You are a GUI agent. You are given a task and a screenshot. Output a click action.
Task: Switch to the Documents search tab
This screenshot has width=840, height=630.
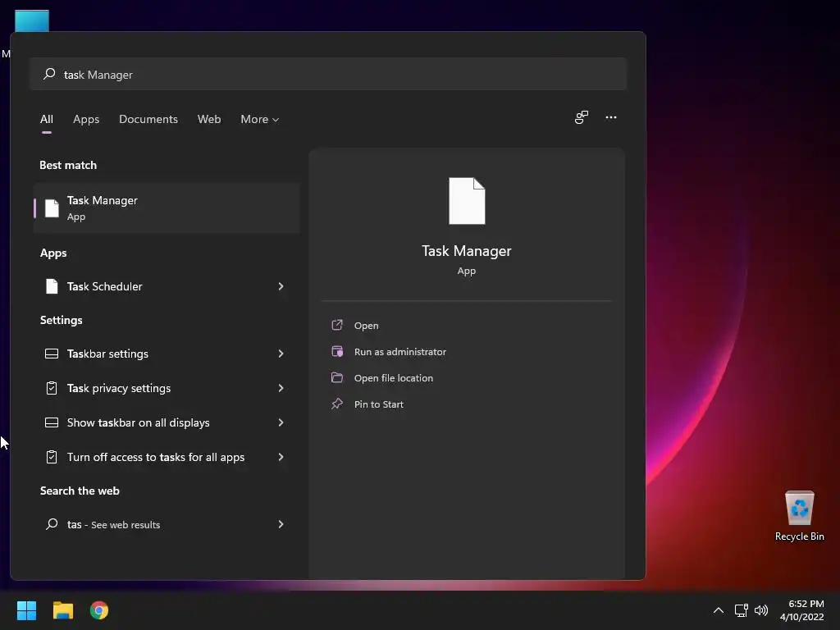(148, 119)
